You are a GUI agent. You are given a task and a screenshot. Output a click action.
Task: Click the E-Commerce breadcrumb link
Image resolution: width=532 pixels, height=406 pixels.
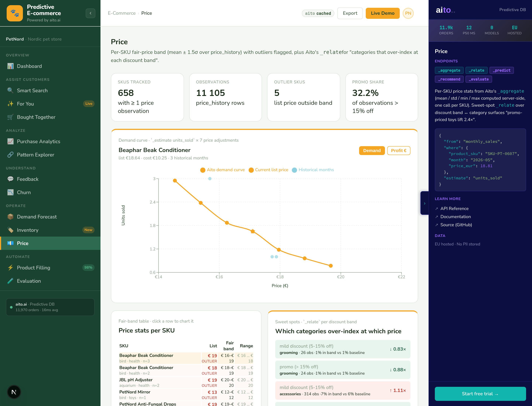[x=122, y=13]
